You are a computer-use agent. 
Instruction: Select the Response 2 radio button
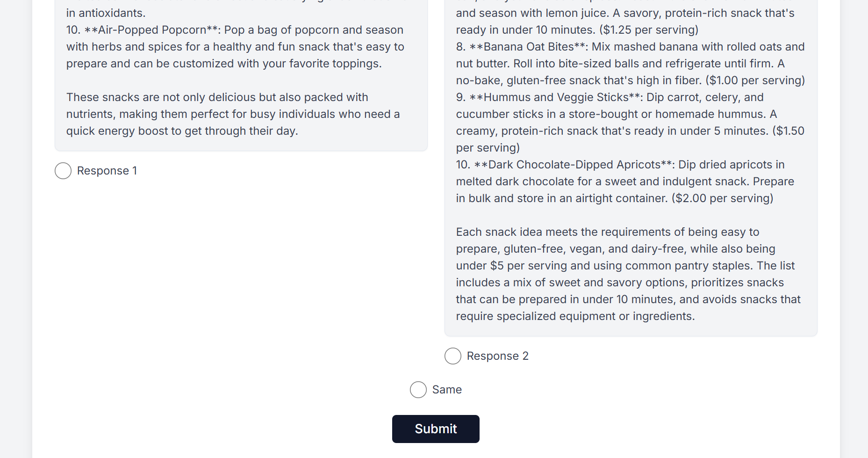click(453, 356)
